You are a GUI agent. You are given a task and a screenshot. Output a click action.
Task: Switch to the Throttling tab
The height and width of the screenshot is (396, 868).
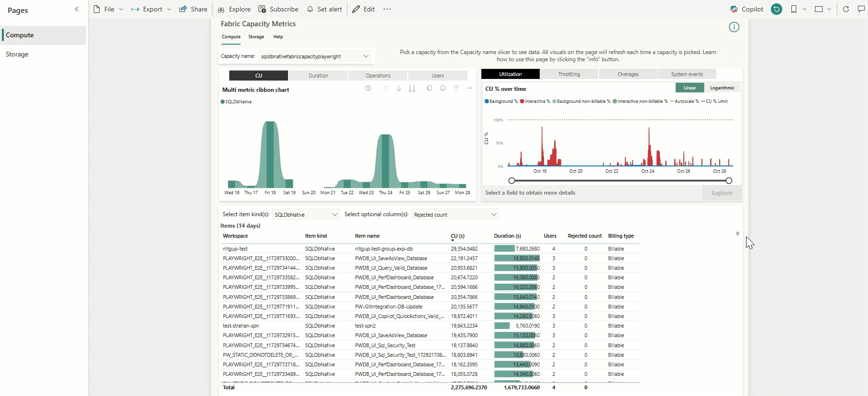569,74
